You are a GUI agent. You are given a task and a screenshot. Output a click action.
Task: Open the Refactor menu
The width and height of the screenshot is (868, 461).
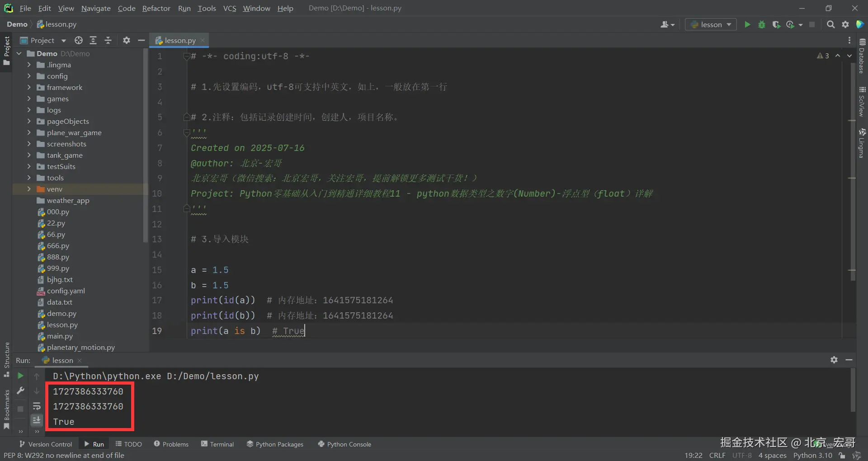[x=156, y=8]
